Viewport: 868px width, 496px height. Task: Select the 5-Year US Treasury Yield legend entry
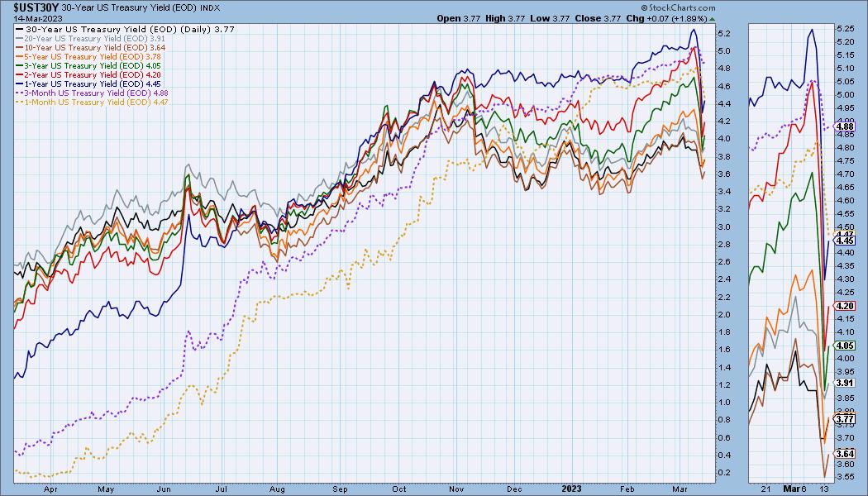88,56
